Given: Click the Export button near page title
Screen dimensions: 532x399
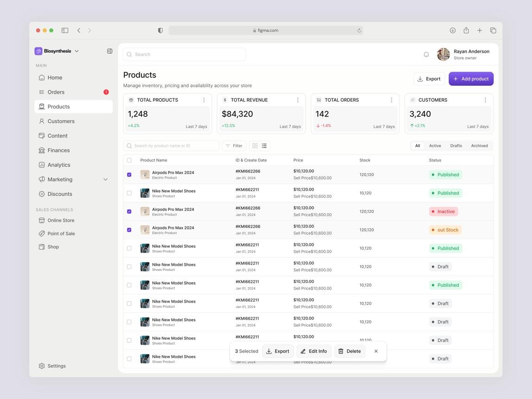Looking at the screenshot, I should click(429, 79).
